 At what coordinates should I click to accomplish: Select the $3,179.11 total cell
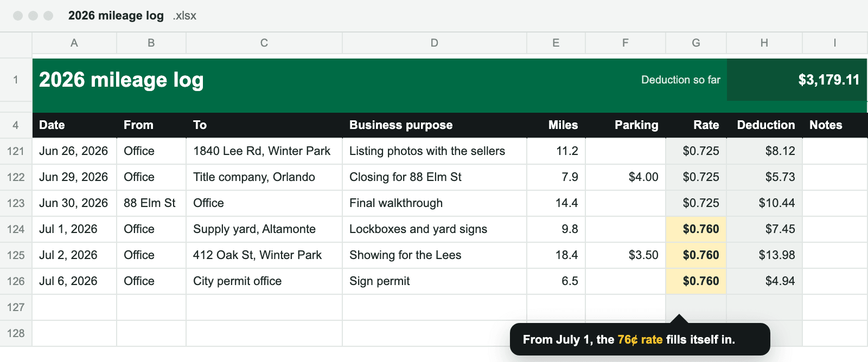click(797, 80)
